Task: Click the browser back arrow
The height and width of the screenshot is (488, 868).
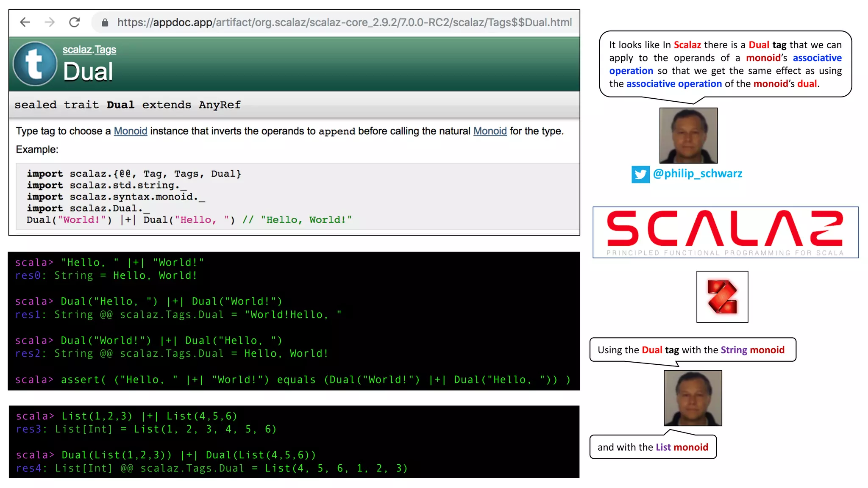Action: tap(25, 22)
